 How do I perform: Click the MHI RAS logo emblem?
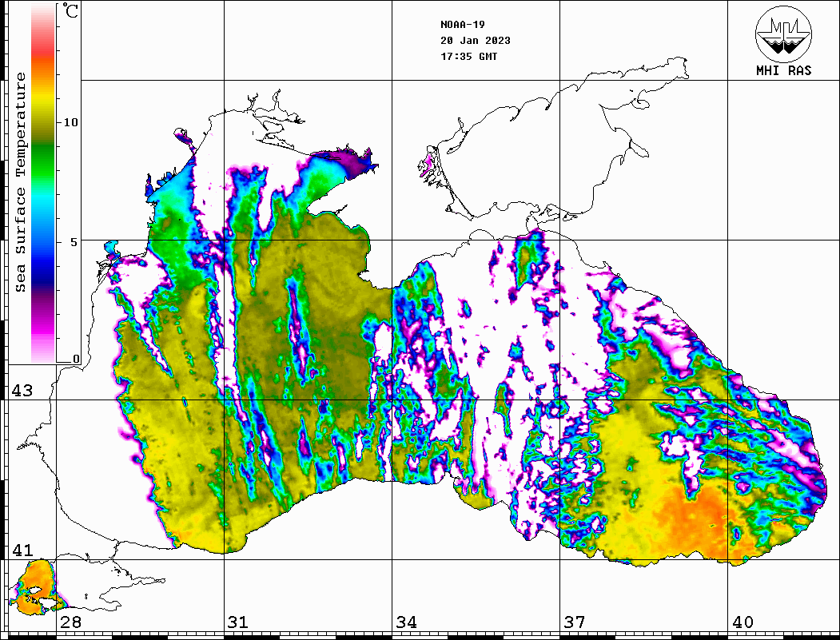point(783,34)
